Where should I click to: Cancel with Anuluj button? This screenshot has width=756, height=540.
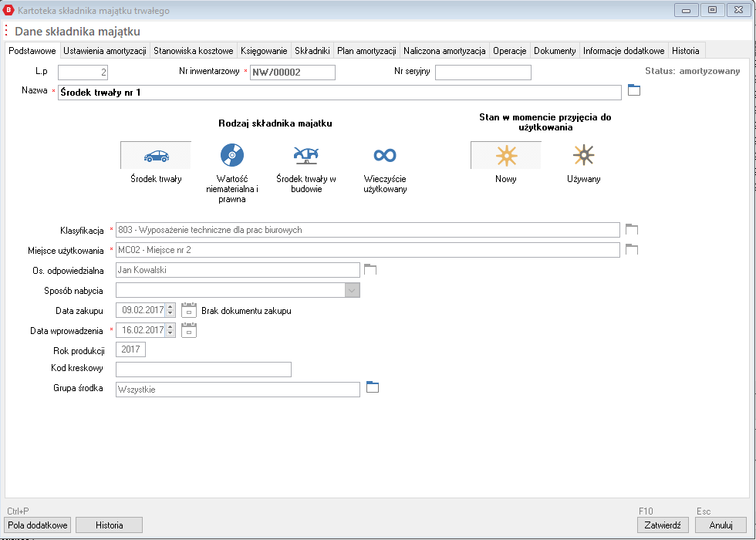(x=721, y=525)
